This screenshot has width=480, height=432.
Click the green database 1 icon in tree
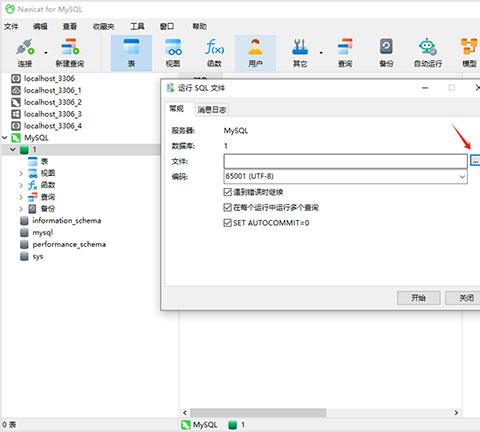pyautogui.click(x=24, y=150)
